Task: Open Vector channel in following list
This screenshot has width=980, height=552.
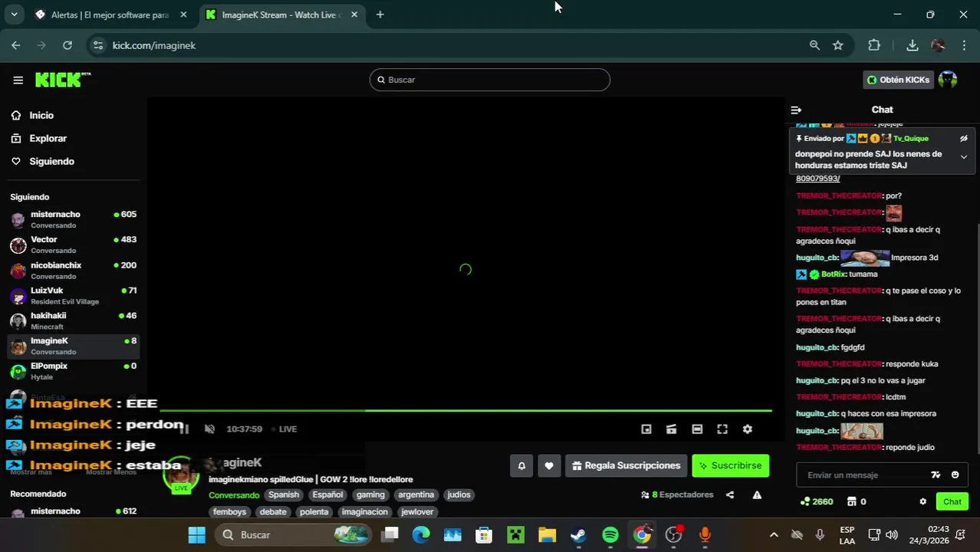Action: click(x=73, y=245)
